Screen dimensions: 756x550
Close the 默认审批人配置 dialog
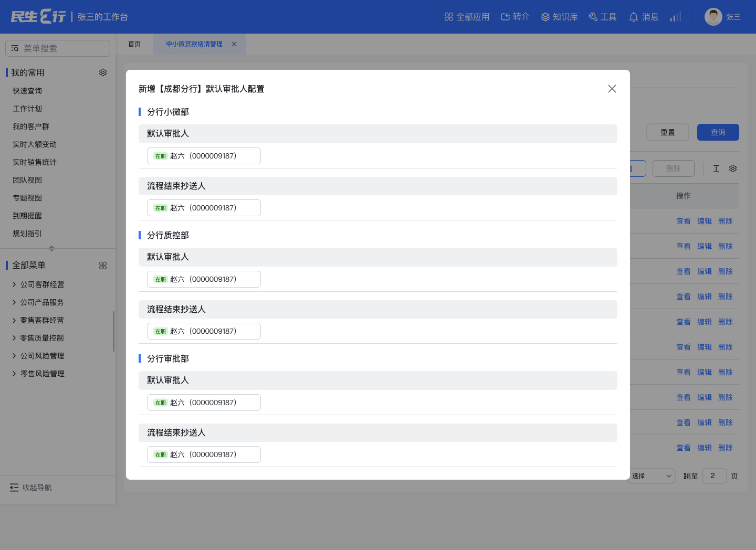point(612,89)
